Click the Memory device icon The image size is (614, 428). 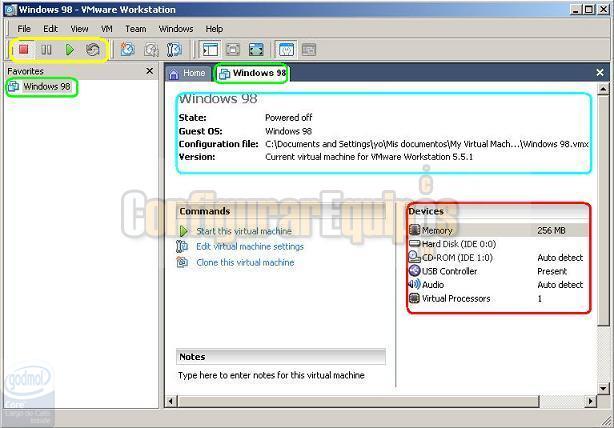[x=414, y=230]
